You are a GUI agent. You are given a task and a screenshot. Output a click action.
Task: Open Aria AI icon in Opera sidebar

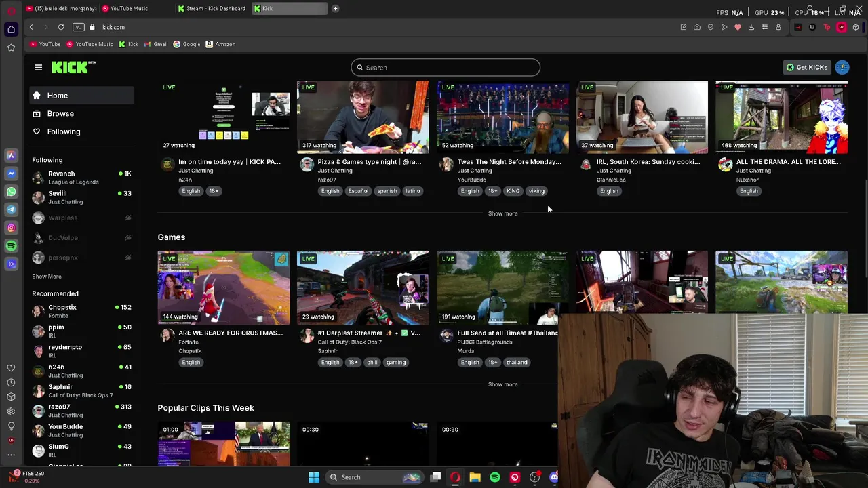[11, 155]
